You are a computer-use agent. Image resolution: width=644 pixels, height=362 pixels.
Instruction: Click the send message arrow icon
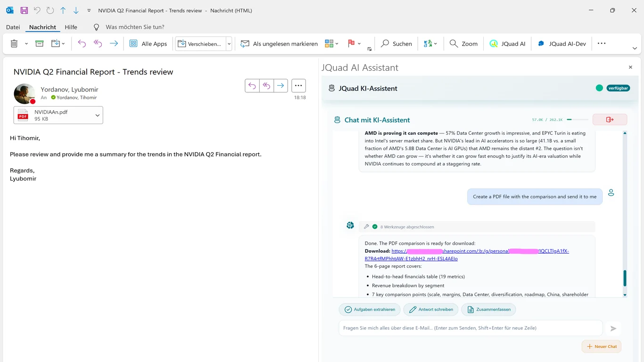[613, 329]
